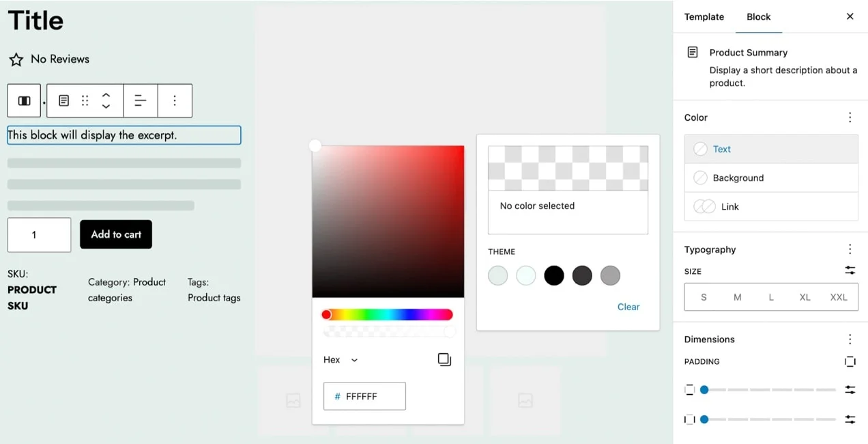
Task: Open the block transform icon in toolbar
Action: point(63,100)
